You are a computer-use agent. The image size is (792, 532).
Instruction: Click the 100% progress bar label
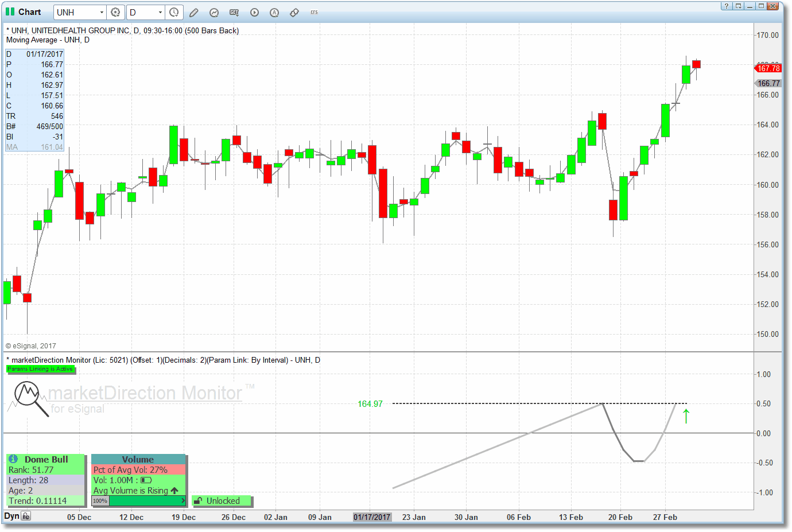tap(100, 501)
